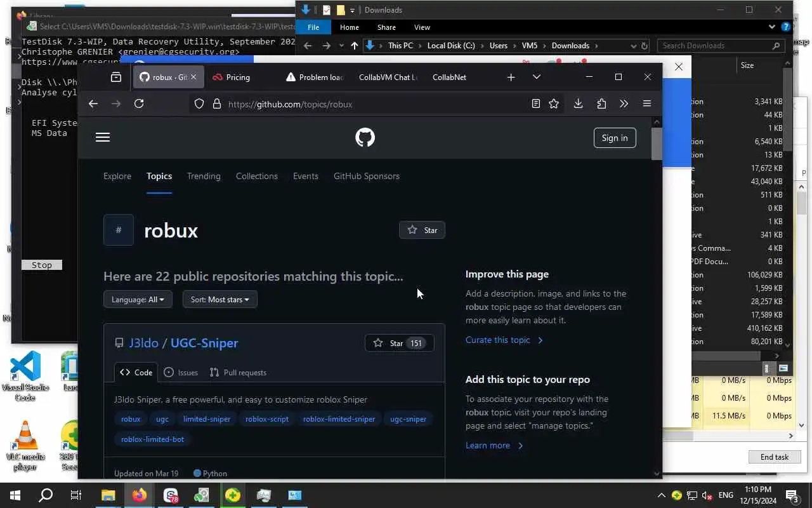812x508 pixels.
Task: Follow the Learn more link
Action: (494, 445)
